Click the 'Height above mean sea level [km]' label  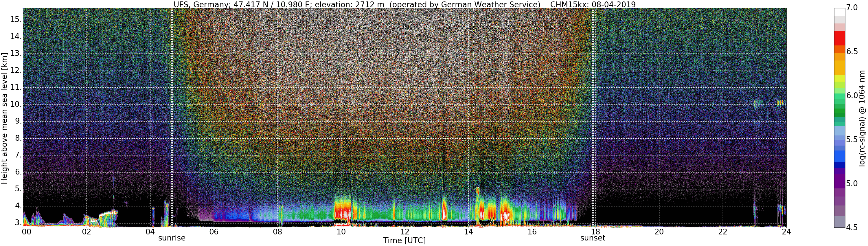pyautogui.click(x=4, y=118)
